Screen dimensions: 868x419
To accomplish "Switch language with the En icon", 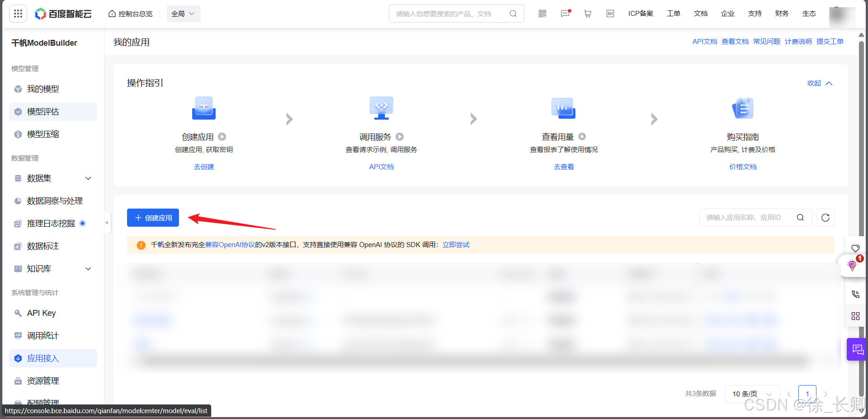I will (610, 14).
